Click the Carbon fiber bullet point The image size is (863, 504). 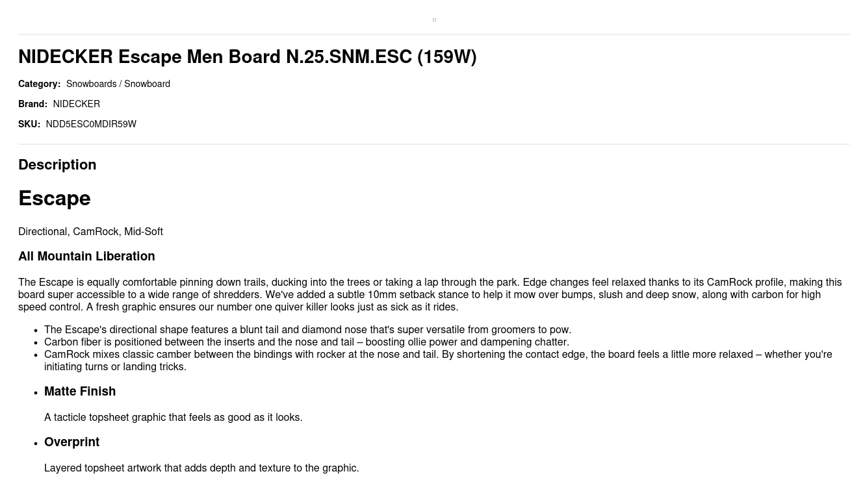[306, 342]
